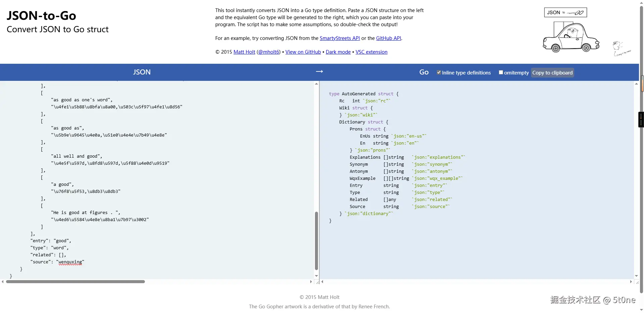
Task: Open the VSC extension link
Action: [x=371, y=52]
